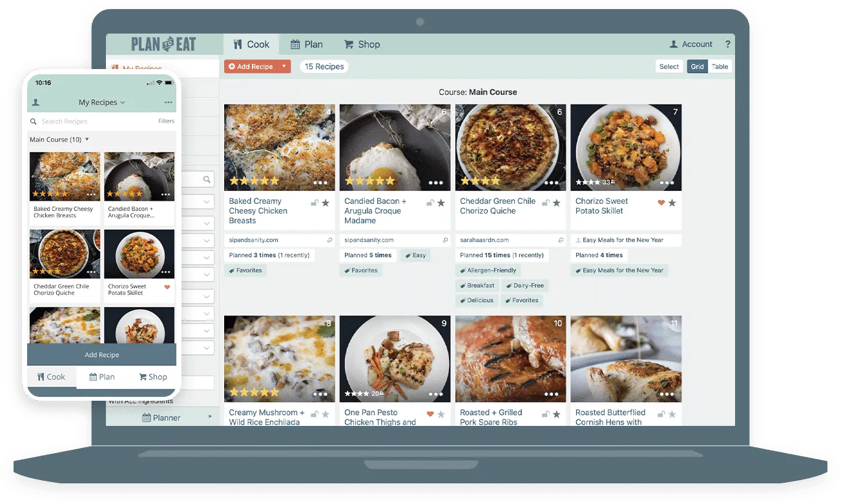The image size is (841, 504).
Task: Tap the mobile Add Recipe button
Action: click(x=101, y=355)
